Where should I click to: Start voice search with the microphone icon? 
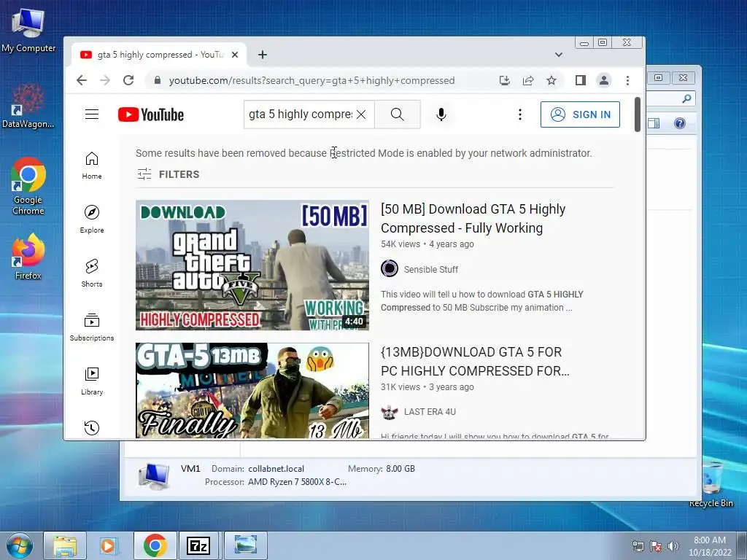tap(441, 114)
